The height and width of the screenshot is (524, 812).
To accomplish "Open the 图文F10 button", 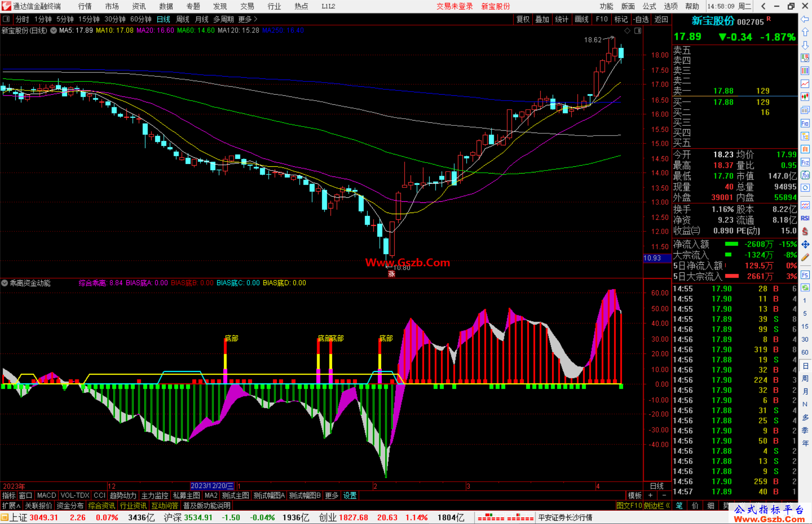I will pos(629,506).
